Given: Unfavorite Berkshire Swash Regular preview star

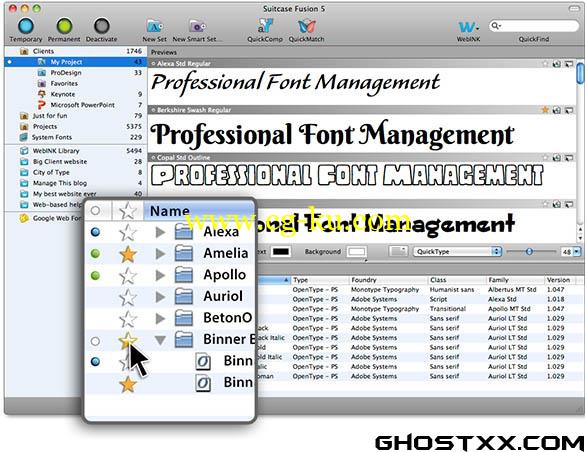Looking at the screenshot, I should click(x=545, y=110).
